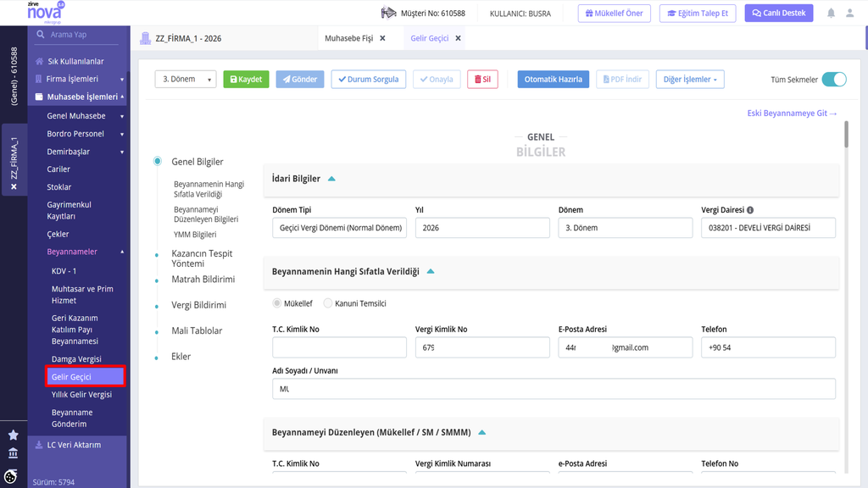Screen dimensions: 868x488
Task: Click Otomatik Hazırla button
Action: [553, 79]
